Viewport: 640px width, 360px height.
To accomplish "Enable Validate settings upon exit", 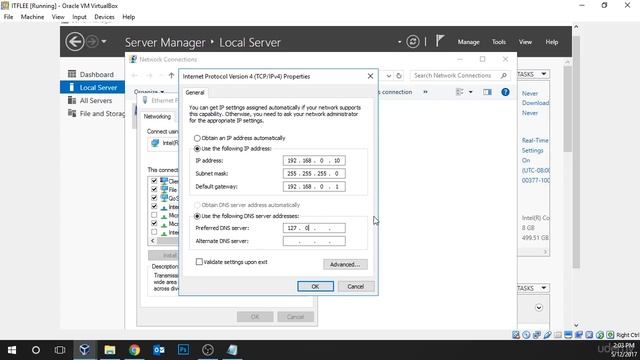I will pyautogui.click(x=199, y=262).
